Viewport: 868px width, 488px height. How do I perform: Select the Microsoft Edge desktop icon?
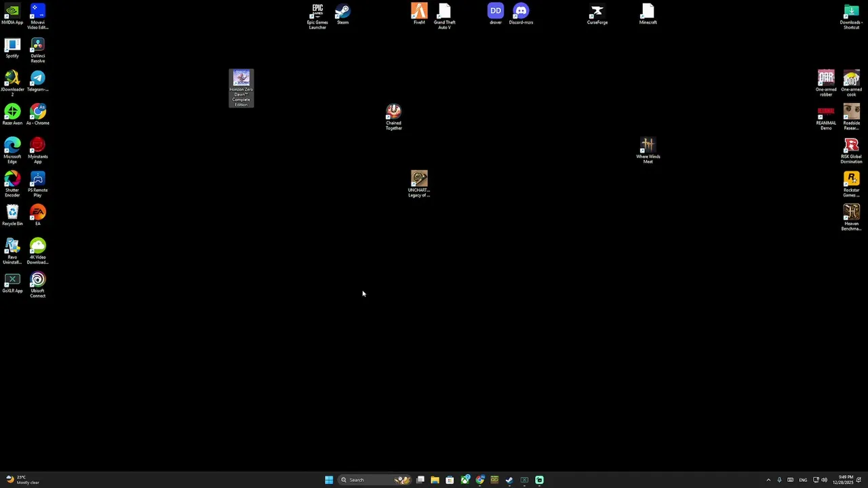[x=12, y=151]
